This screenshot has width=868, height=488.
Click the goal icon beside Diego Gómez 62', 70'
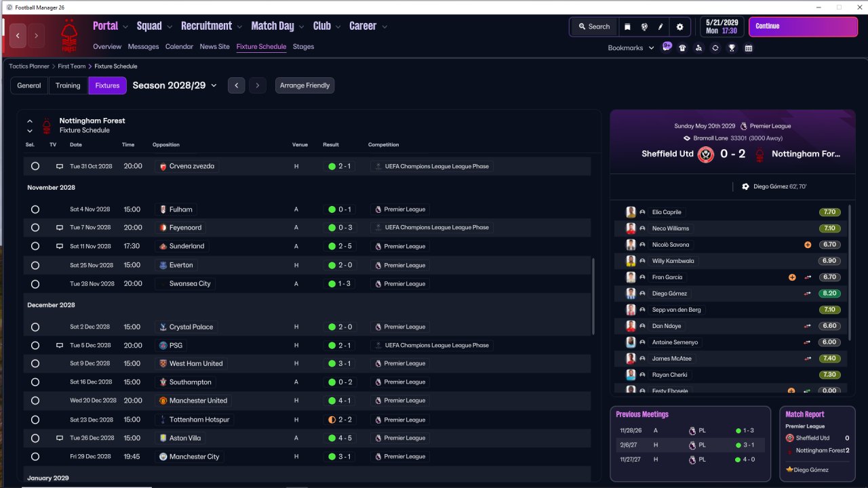[746, 186]
